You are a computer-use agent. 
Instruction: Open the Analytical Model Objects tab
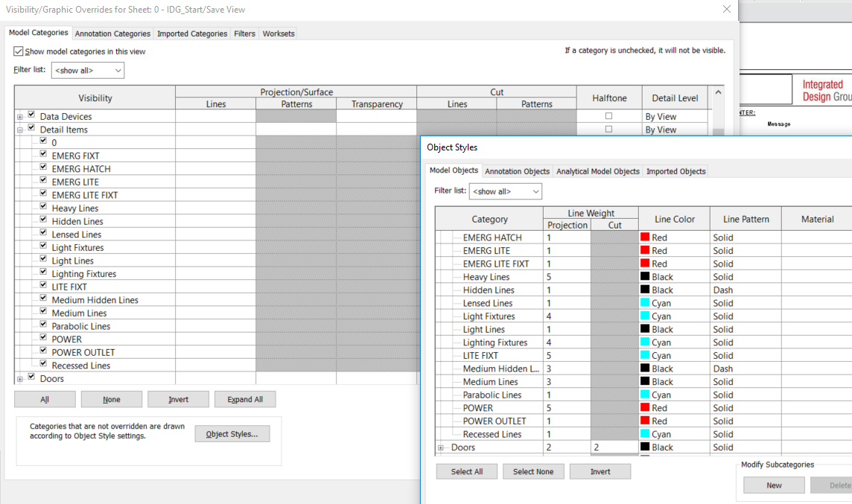pos(597,171)
